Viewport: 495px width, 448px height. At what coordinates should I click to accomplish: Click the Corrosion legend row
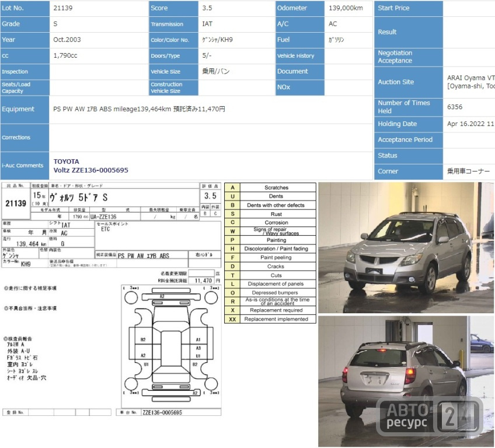[270, 222]
